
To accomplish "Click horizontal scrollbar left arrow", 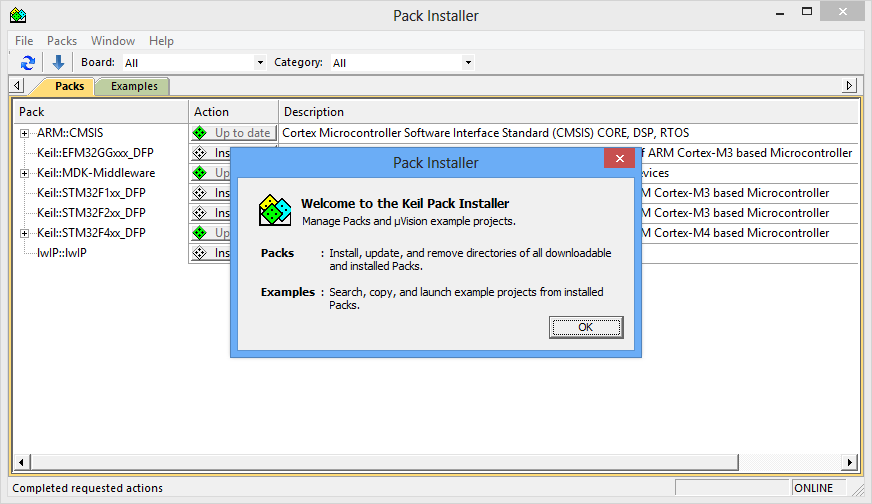I will coord(21,462).
